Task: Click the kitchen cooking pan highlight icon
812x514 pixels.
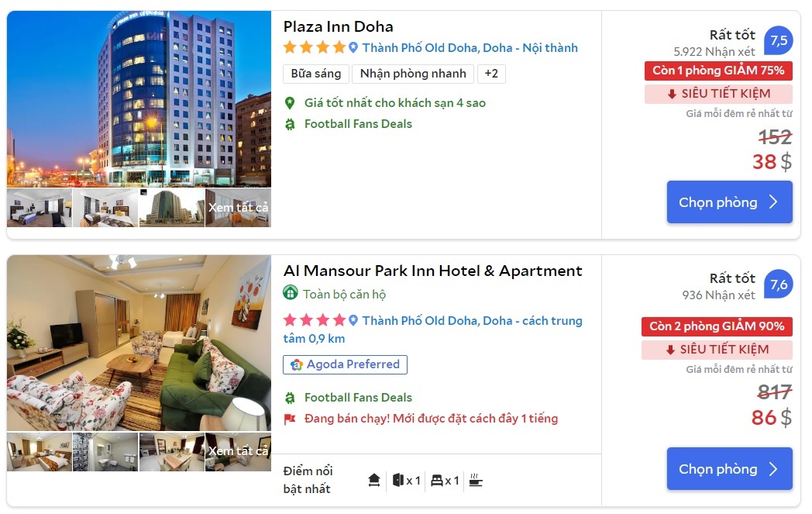Action: (x=476, y=481)
